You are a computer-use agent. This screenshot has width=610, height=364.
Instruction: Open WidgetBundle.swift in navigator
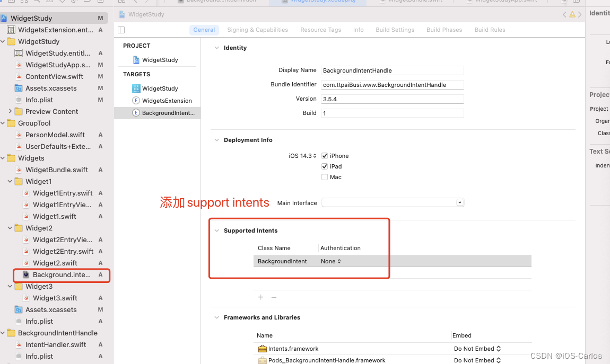[56, 170]
